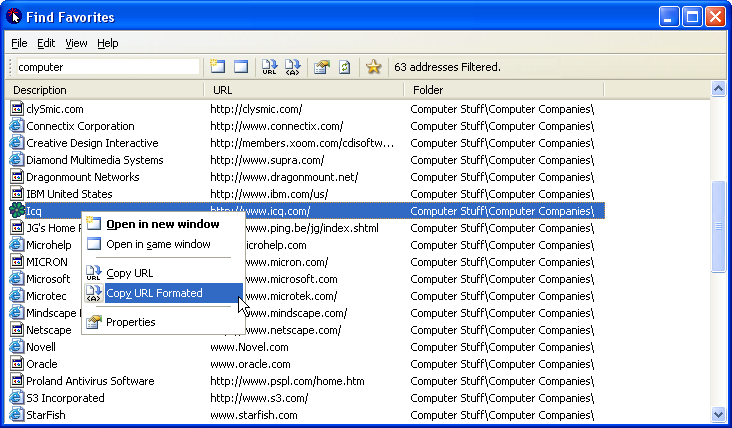Click URL http://www.connectix.com/

click(x=276, y=126)
